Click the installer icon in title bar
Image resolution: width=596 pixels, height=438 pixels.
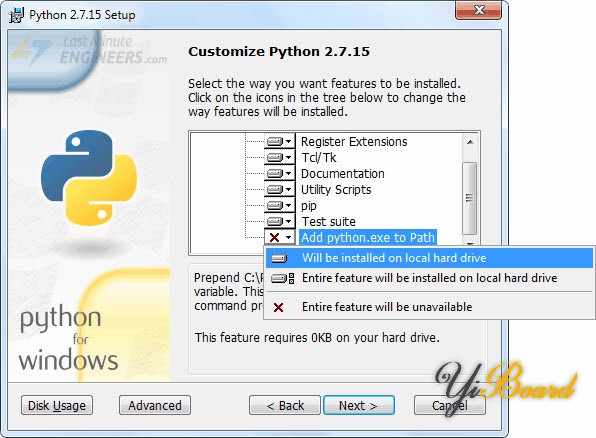[16, 15]
